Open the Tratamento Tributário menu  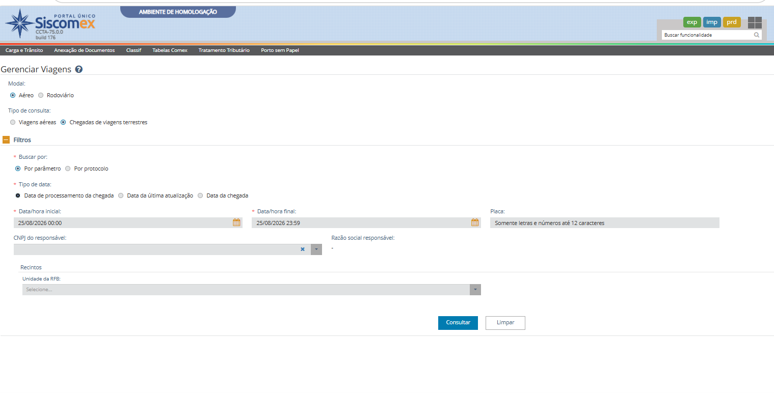tap(224, 50)
